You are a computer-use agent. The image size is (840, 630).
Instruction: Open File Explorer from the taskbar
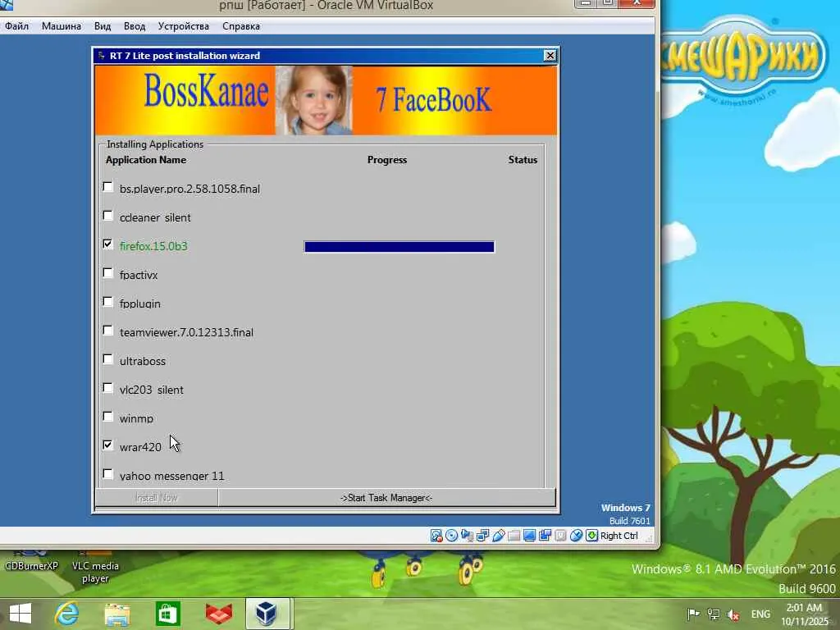(x=117, y=614)
